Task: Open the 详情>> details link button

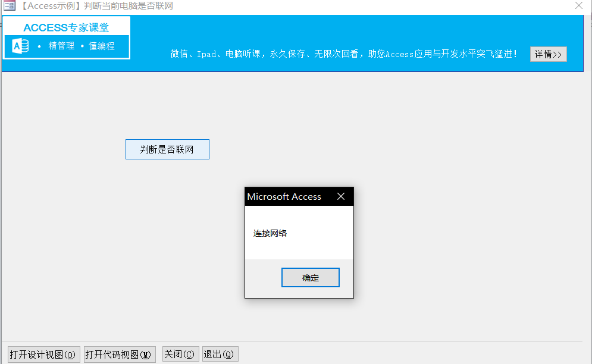Action: point(548,54)
